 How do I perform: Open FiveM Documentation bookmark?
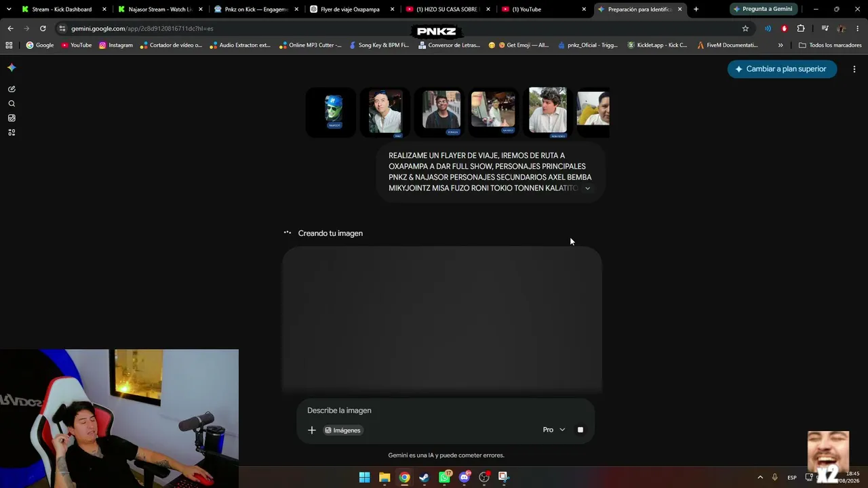[728, 45]
